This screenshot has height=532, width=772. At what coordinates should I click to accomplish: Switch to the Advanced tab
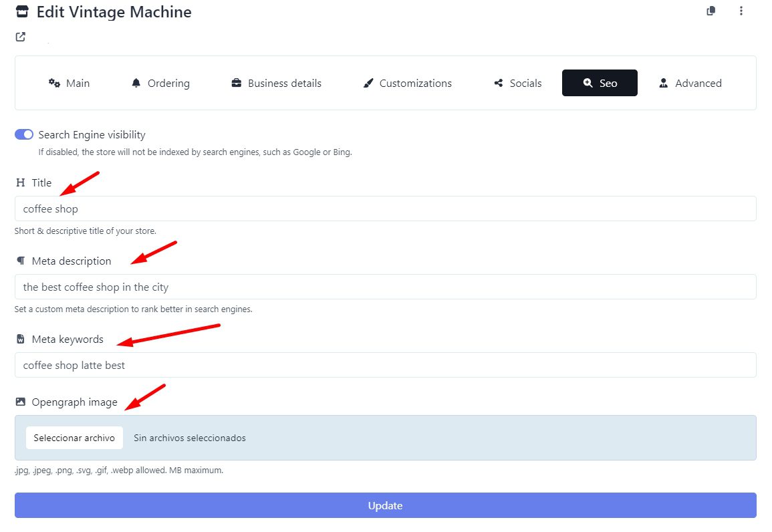tap(690, 83)
